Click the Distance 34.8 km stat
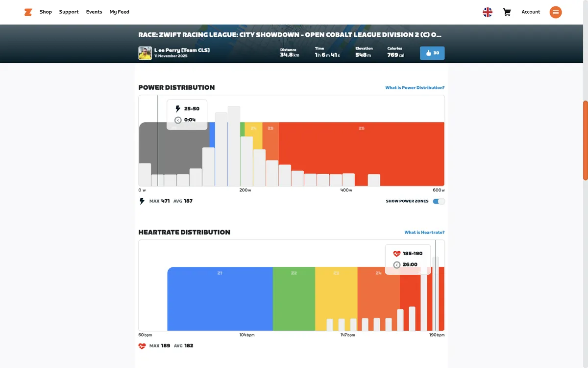The width and height of the screenshot is (588, 368). 290,53
